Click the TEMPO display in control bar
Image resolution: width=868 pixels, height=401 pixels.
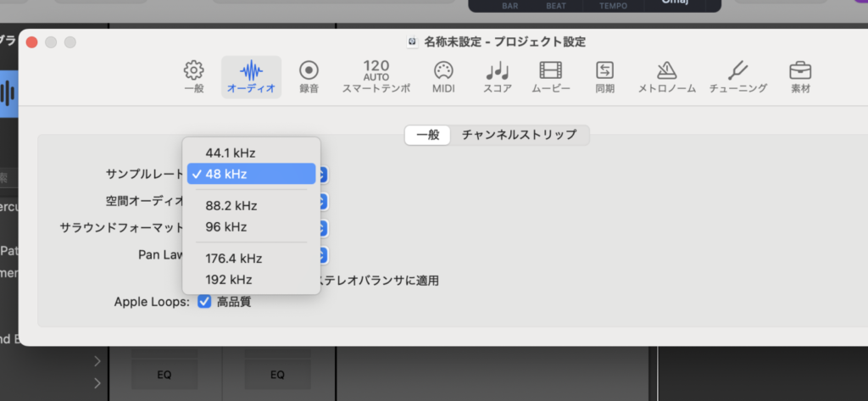coord(614,6)
